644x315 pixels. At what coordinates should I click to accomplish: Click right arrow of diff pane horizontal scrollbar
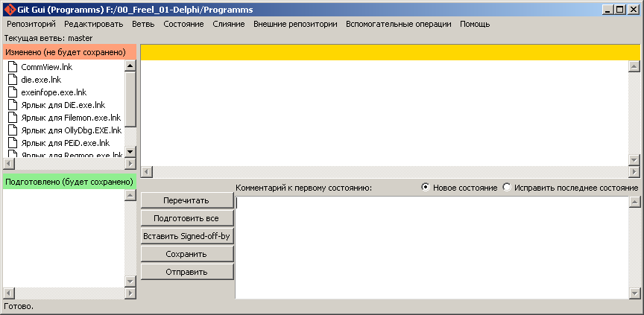click(634, 171)
